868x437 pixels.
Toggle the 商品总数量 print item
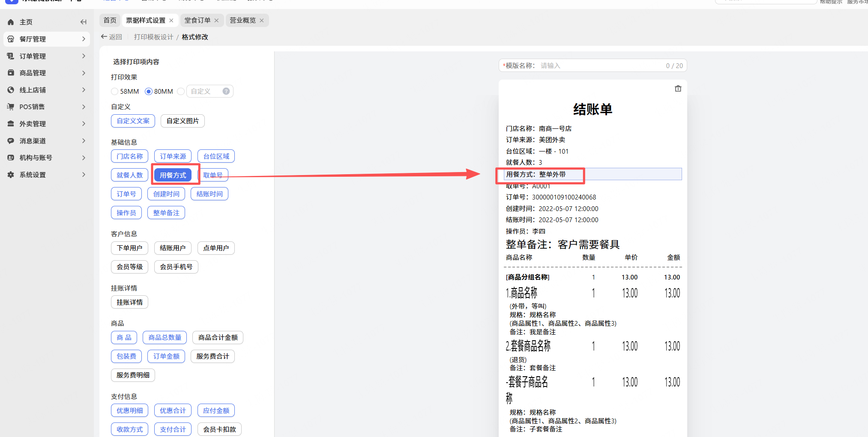click(x=165, y=338)
